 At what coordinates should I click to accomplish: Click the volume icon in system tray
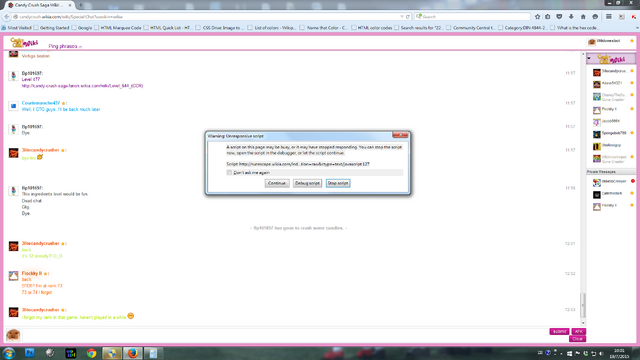click(601, 353)
